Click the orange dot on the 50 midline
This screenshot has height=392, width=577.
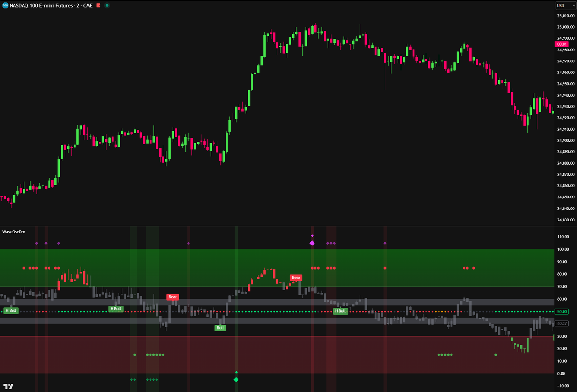(x=437, y=312)
